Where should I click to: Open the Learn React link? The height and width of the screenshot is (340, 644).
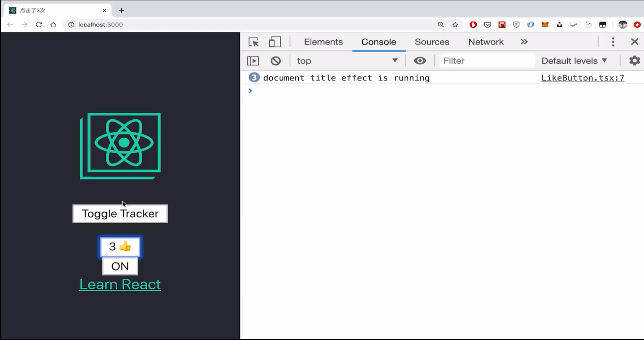(120, 284)
